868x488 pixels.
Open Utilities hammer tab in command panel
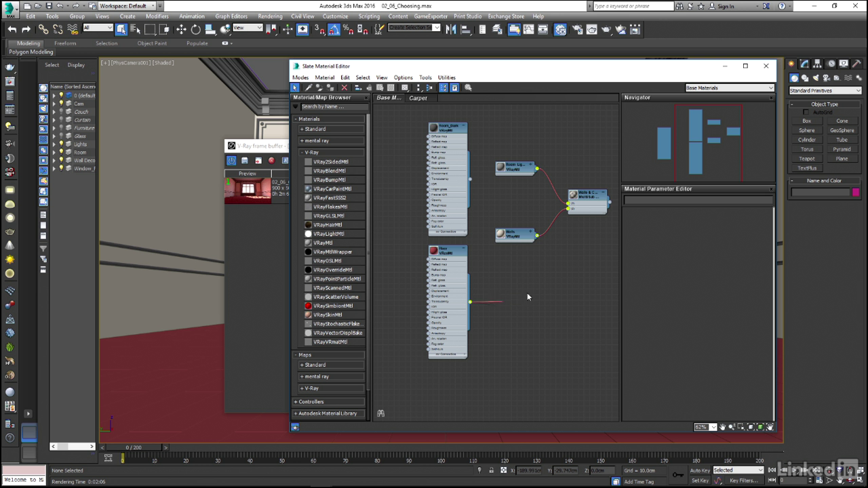pos(856,64)
